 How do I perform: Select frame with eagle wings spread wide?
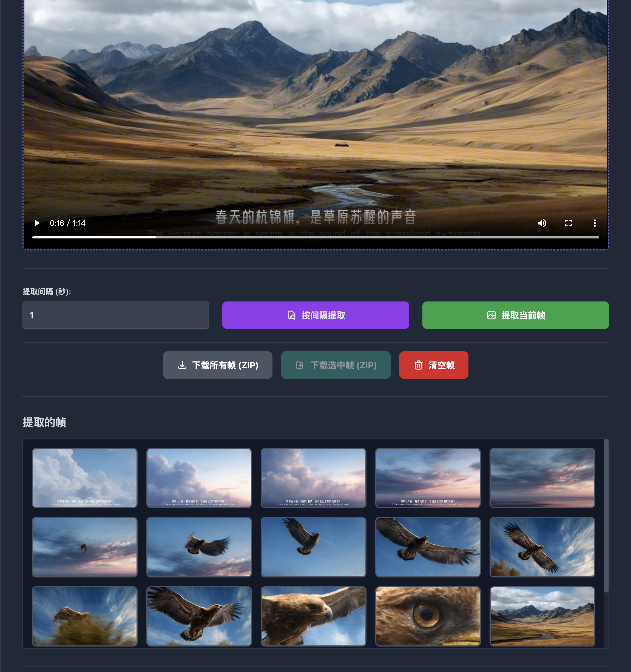pyautogui.click(x=428, y=547)
